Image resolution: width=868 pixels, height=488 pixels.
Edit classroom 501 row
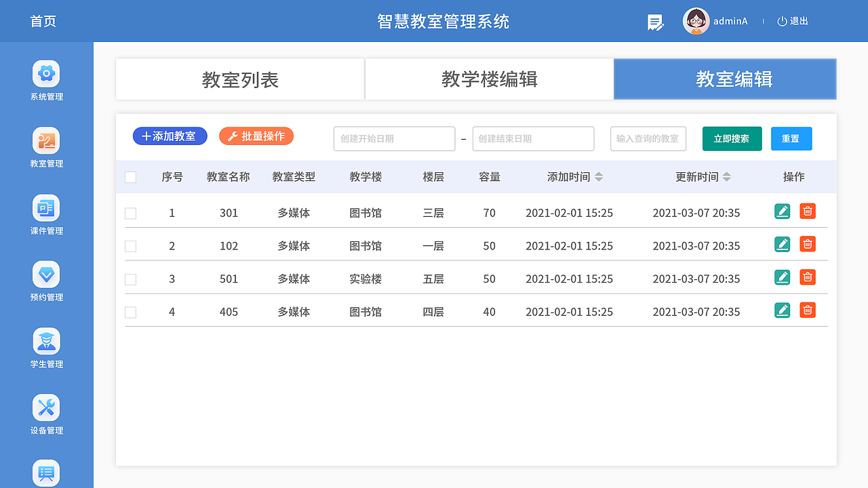783,277
